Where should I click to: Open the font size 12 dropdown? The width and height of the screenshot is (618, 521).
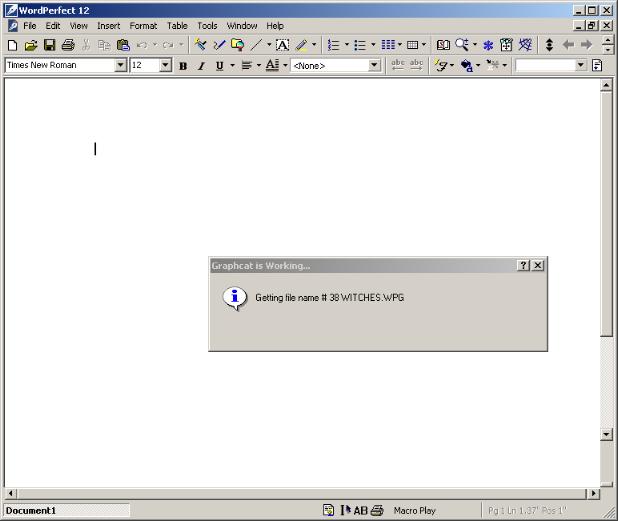tap(166, 65)
